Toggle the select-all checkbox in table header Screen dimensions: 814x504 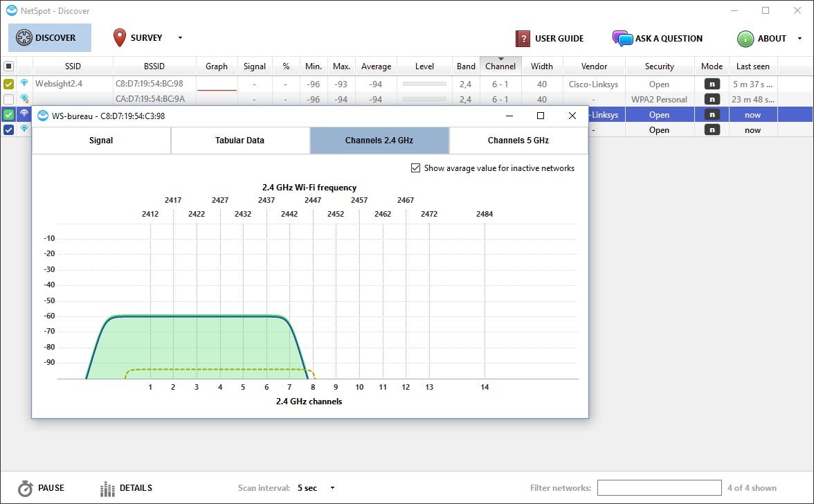8,66
